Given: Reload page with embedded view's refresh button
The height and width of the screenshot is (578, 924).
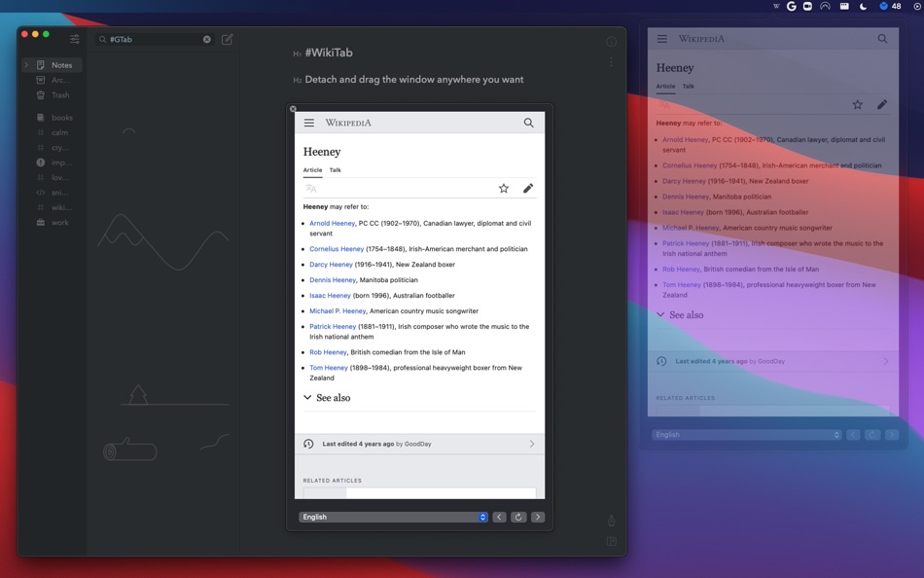Looking at the screenshot, I should coord(518,518).
